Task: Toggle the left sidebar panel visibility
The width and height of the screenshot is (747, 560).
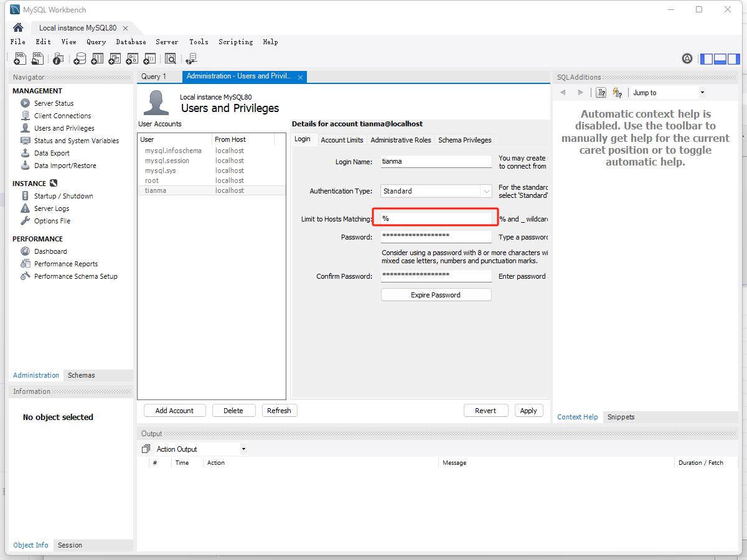Action: (707, 59)
